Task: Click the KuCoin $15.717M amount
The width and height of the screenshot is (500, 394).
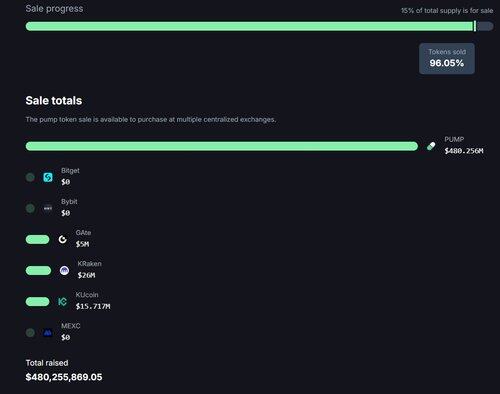Action: (93, 306)
